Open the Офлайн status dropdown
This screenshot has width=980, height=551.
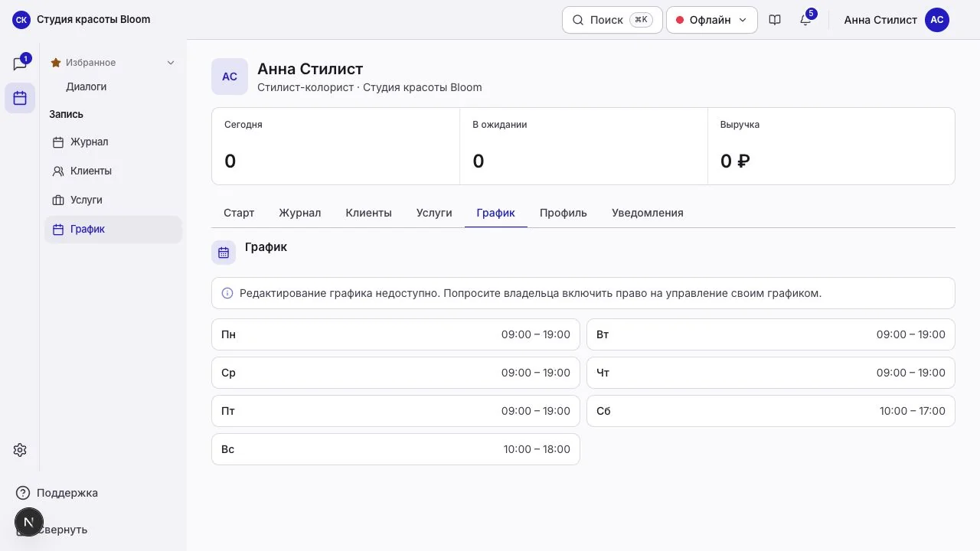pos(712,20)
